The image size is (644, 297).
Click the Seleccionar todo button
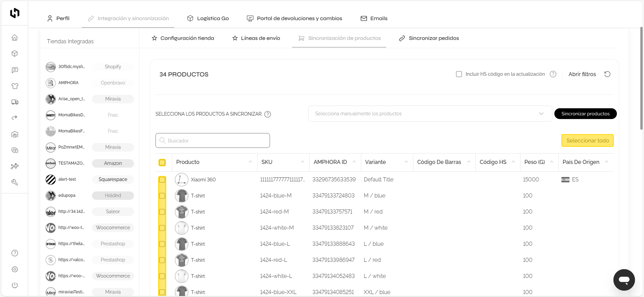587,140
